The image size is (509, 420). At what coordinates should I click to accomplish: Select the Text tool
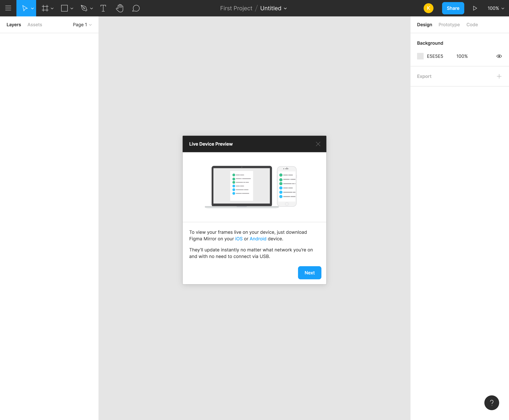(x=103, y=8)
